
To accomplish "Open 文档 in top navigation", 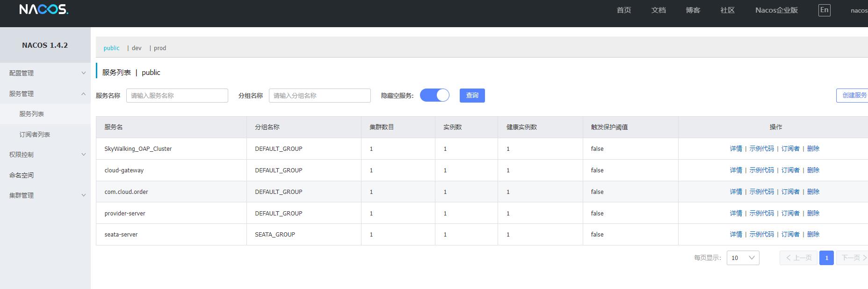I will click(658, 10).
